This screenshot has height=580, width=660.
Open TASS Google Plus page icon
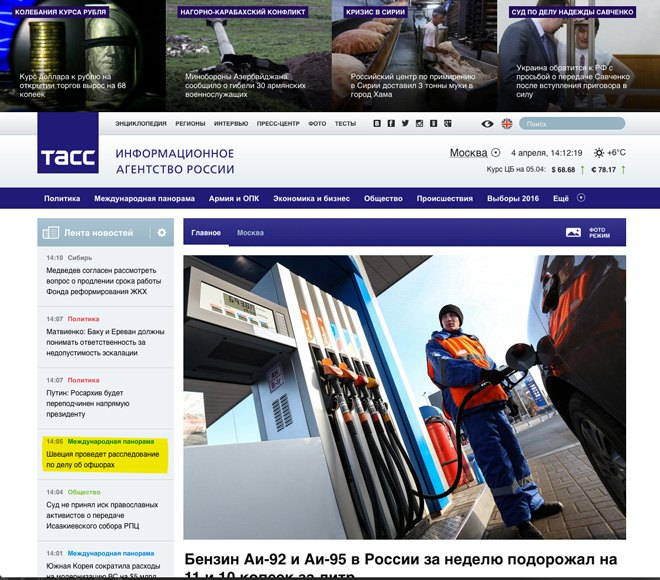tap(449, 124)
